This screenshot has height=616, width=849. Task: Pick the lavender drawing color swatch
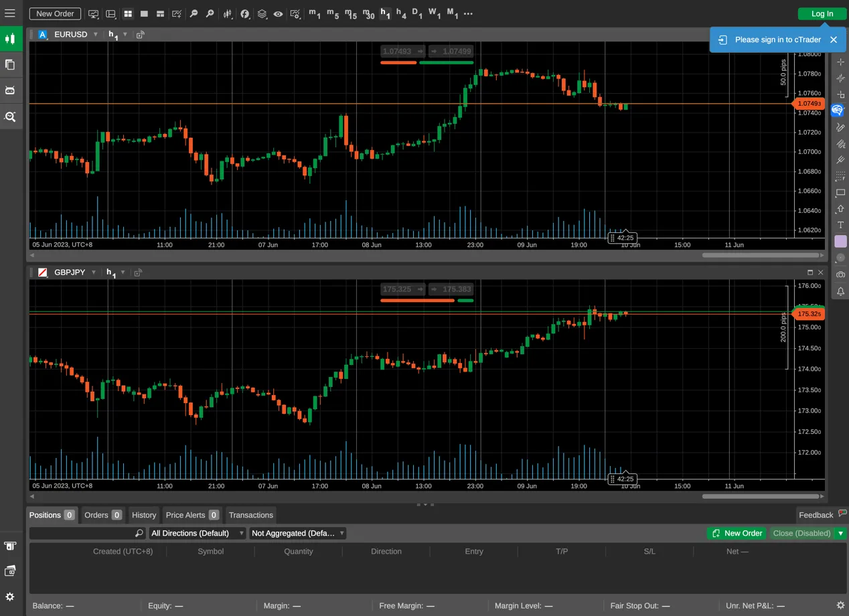coord(841,241)
